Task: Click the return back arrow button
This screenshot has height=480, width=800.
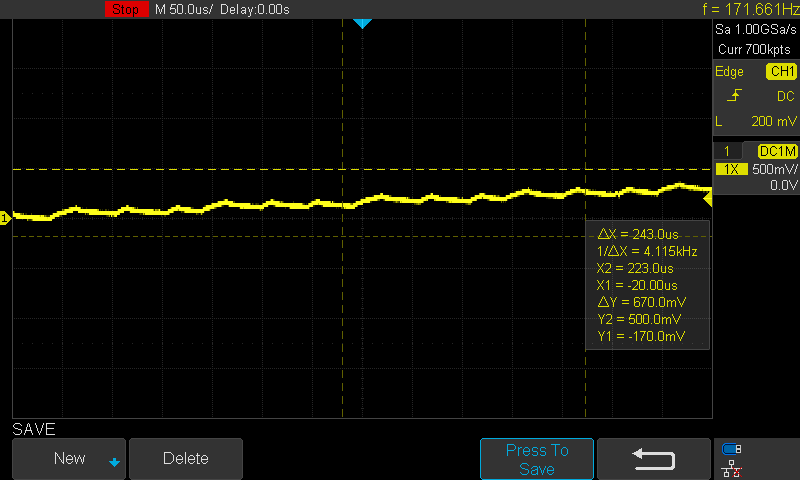Action: tap(654, 459)
